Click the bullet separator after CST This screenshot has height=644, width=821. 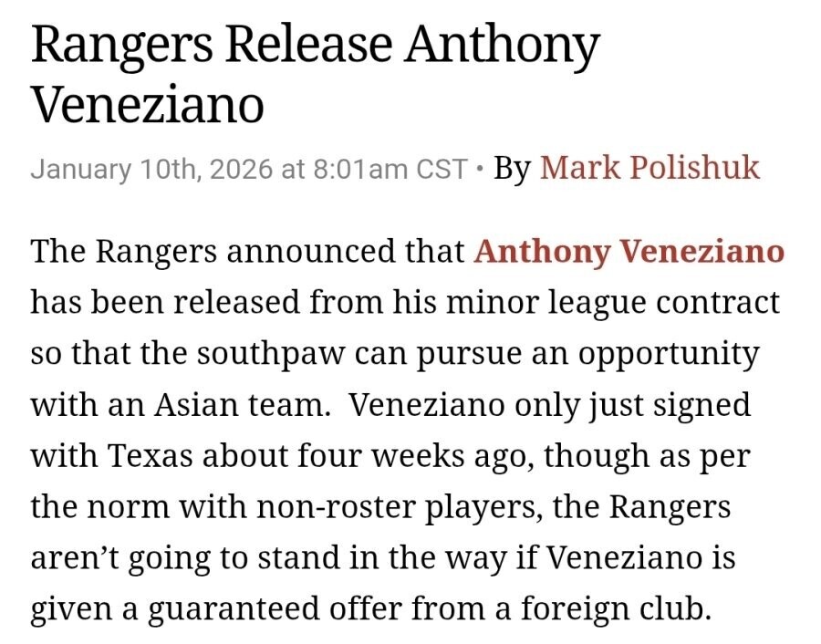coord(479,169)
